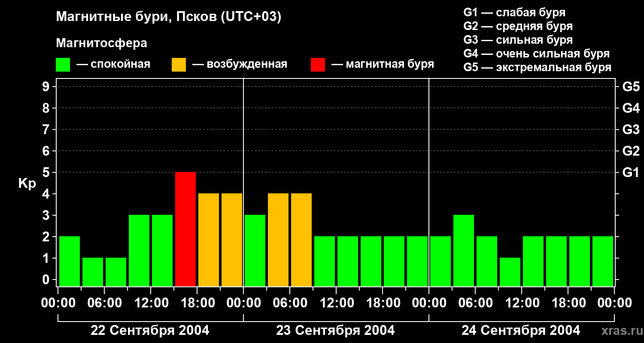Click the 'G2' right-axis scale label

[631, 151]
